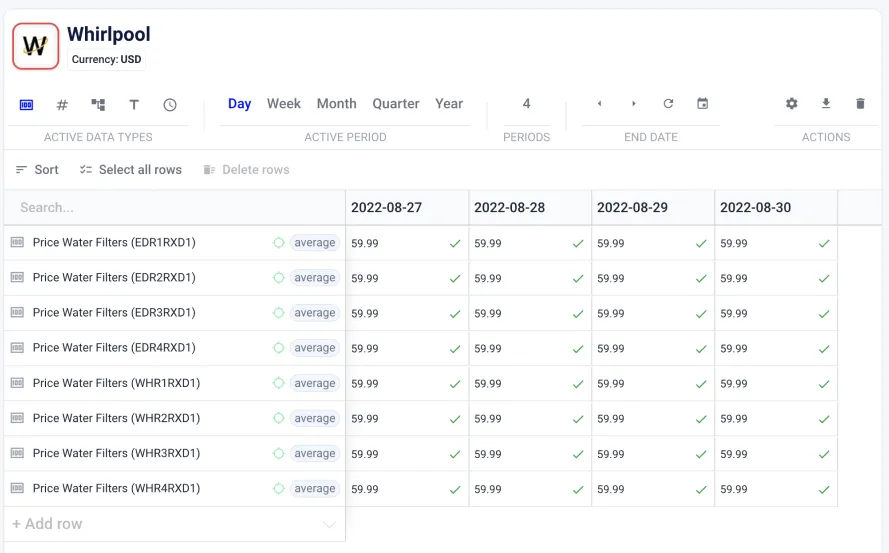
Task: Open the average aggregation for EDR2RXD1
Action: [x=315, y=278]
